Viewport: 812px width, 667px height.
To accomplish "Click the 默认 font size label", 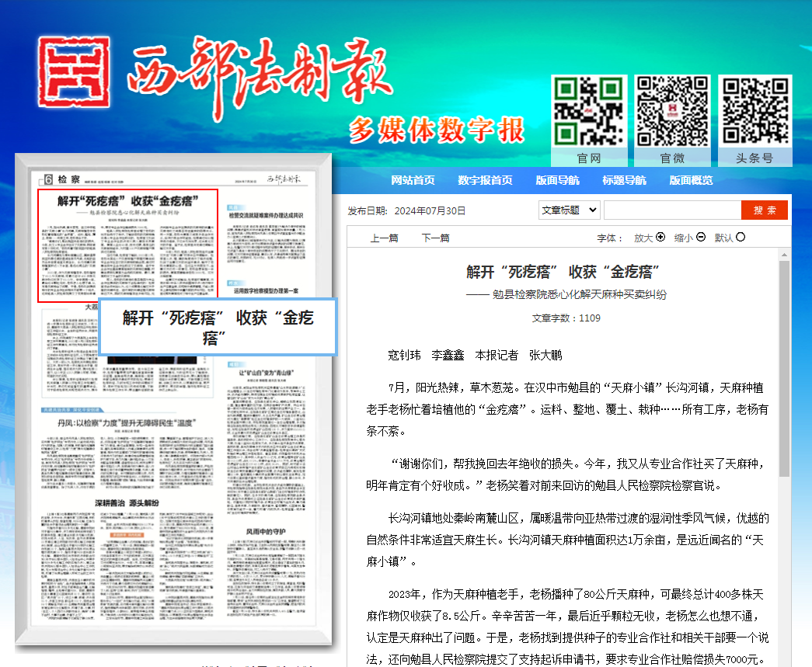I will 724,238.
